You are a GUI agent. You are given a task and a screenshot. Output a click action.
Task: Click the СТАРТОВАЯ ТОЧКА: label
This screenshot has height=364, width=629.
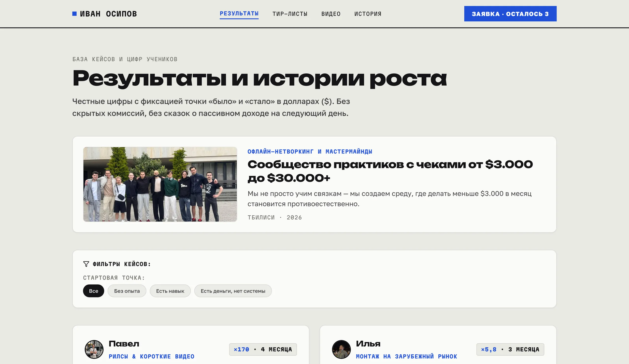click(x=114, y=278)
